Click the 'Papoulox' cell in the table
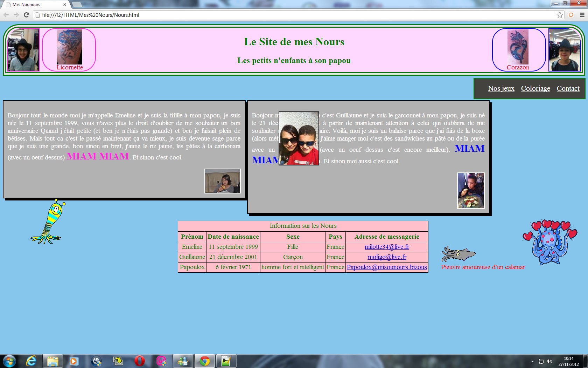This screenshot has width=588, height=368. [x=192, y=267]
